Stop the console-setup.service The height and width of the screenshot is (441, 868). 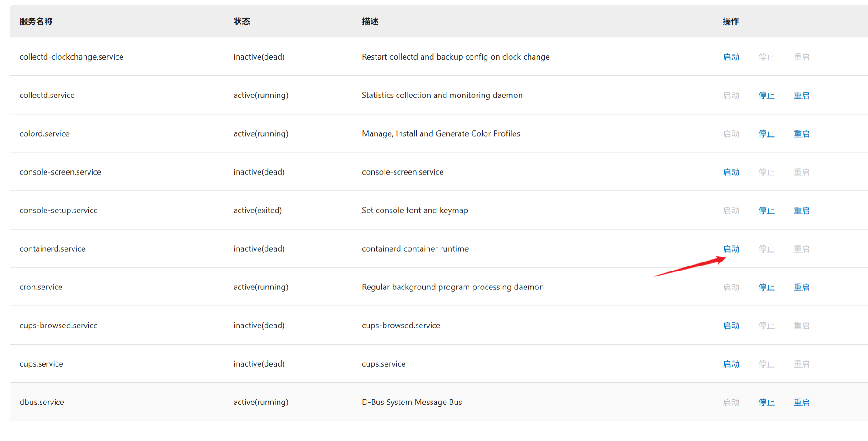coord(766,211)
